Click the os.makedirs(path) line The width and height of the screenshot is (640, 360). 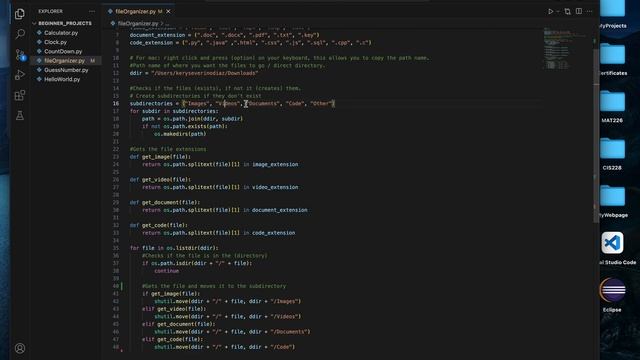(x=180, y=134)
